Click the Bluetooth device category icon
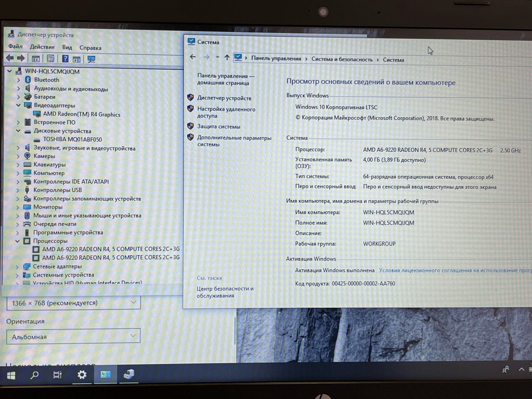This screenshot has width=532, height=399. [x=28, y=80]
